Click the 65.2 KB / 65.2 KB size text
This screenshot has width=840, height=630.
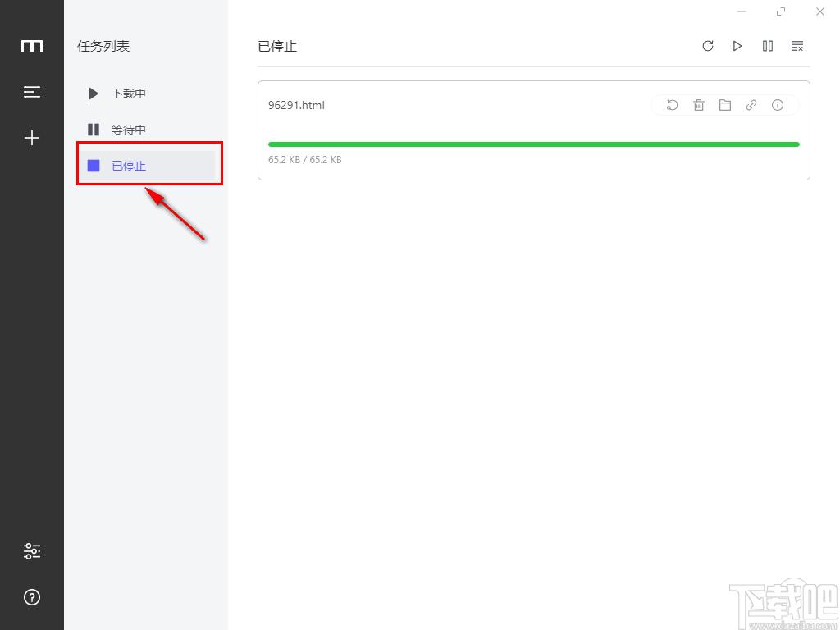click(305, 160)
